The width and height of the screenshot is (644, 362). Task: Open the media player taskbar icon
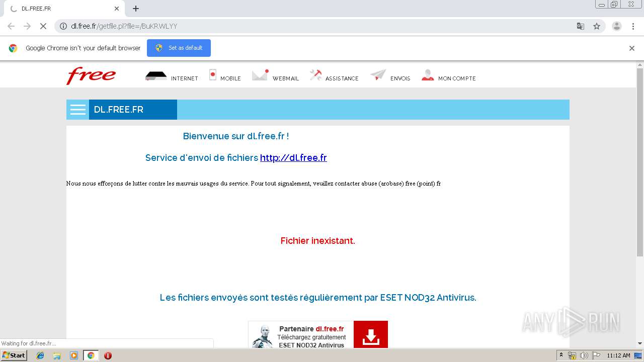(x=74, y=355)
